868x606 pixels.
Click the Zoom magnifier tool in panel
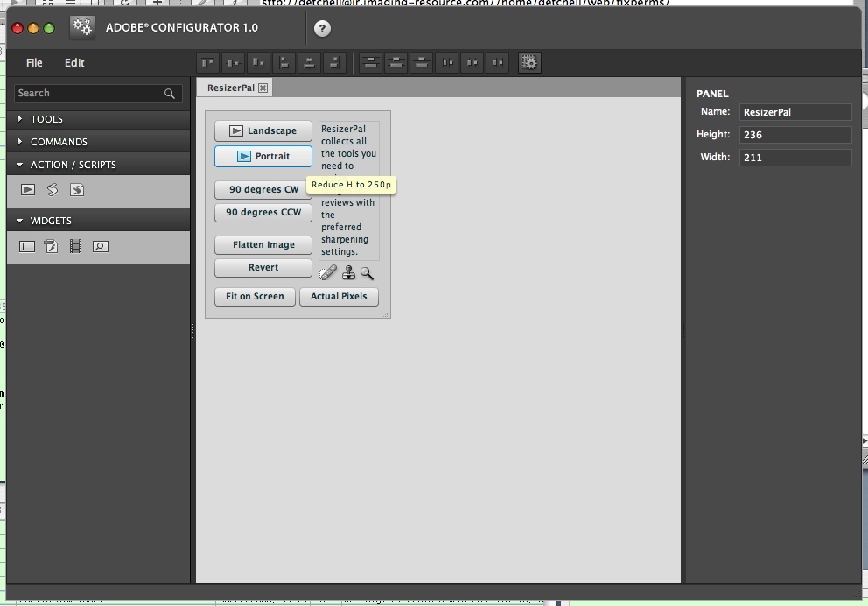point(367,273)
